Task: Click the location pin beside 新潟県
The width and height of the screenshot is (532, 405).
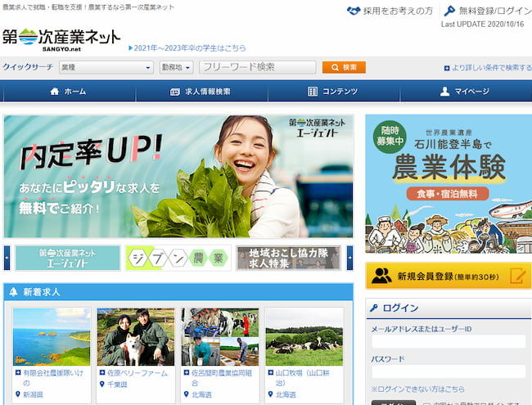Action: point(18,394)
